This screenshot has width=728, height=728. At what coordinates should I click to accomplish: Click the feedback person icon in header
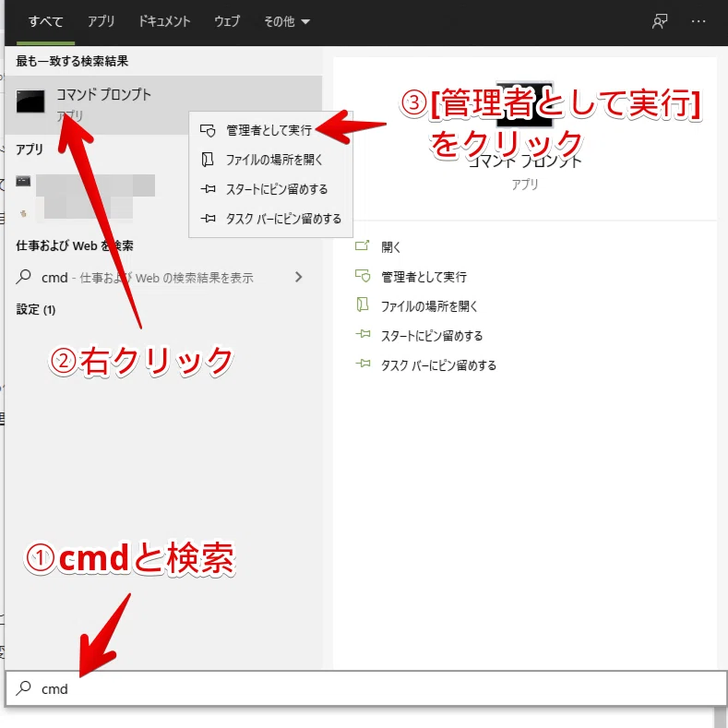(x=660, y=21)
